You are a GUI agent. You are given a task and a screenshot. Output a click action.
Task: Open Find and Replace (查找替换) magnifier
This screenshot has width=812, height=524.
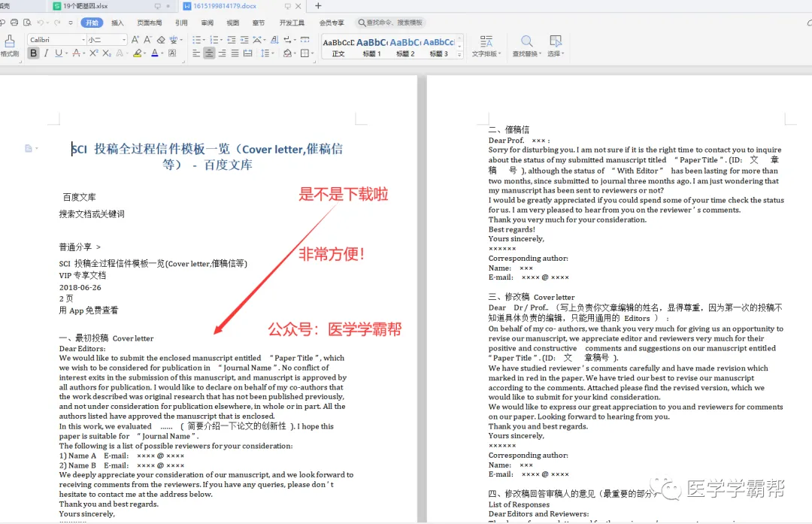526,41
